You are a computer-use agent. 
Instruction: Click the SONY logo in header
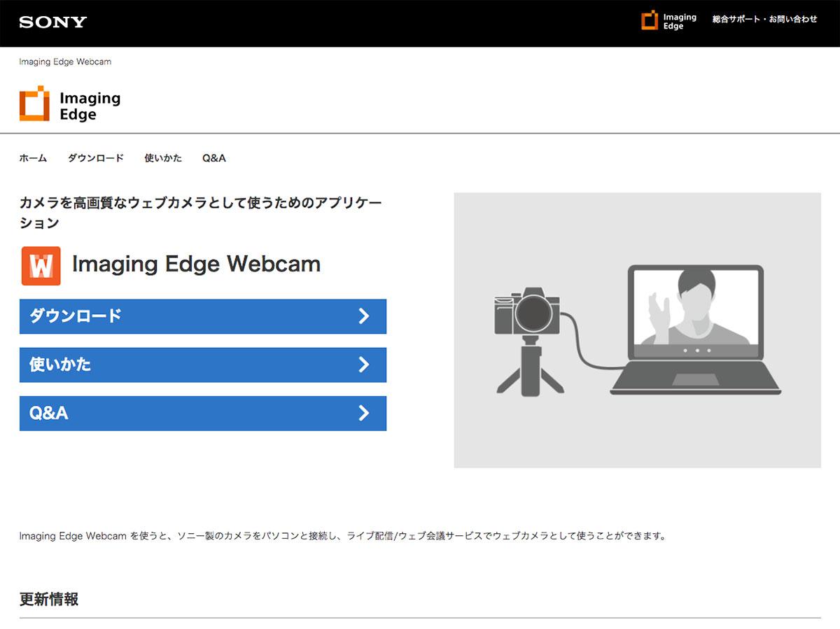click(53, 22)
